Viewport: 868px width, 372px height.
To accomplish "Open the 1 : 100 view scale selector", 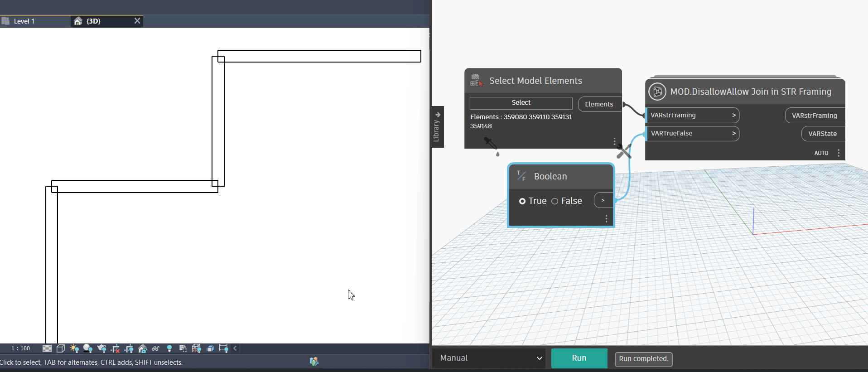I will coord(21,348).
